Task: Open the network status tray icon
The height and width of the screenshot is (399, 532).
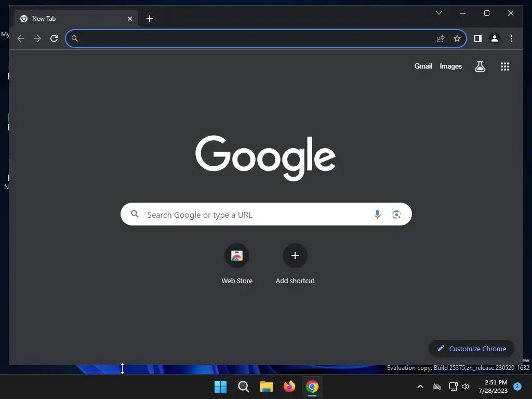Action: (453, 387)
